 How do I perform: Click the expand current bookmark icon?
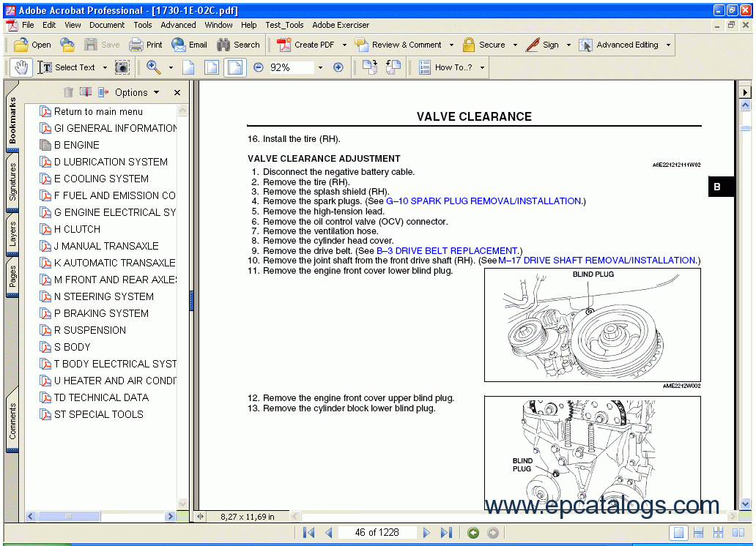point(103,92)
